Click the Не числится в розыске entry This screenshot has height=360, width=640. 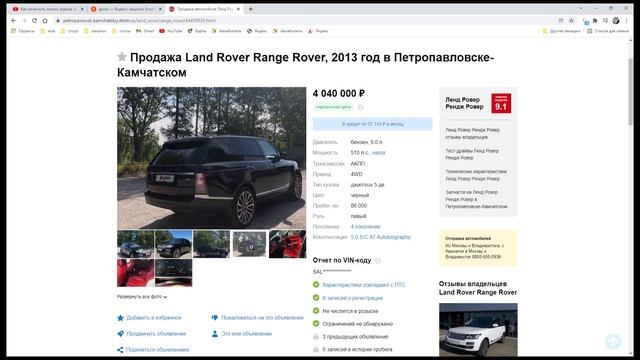[350, 311]
